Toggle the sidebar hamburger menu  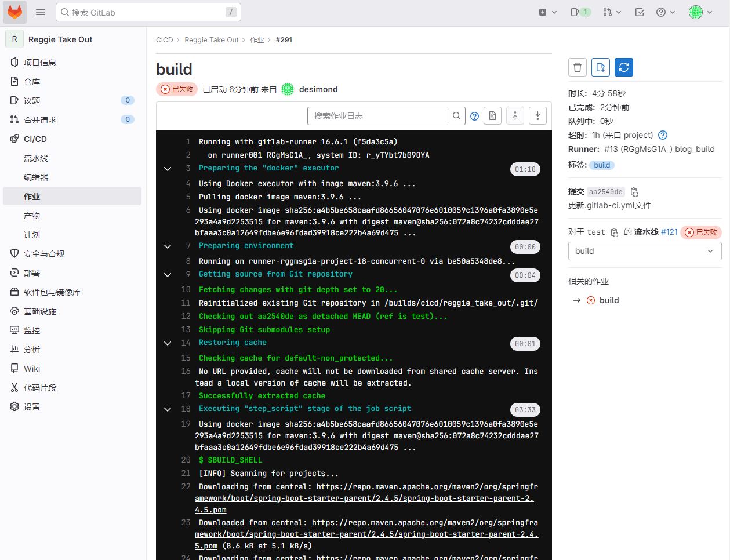tap(41, 12)
